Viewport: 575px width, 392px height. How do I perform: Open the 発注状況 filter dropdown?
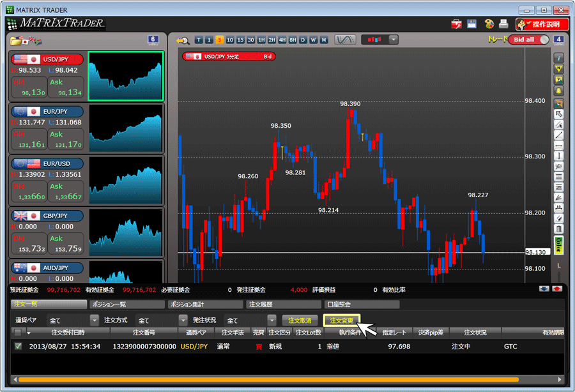click(x=272, y=320)
